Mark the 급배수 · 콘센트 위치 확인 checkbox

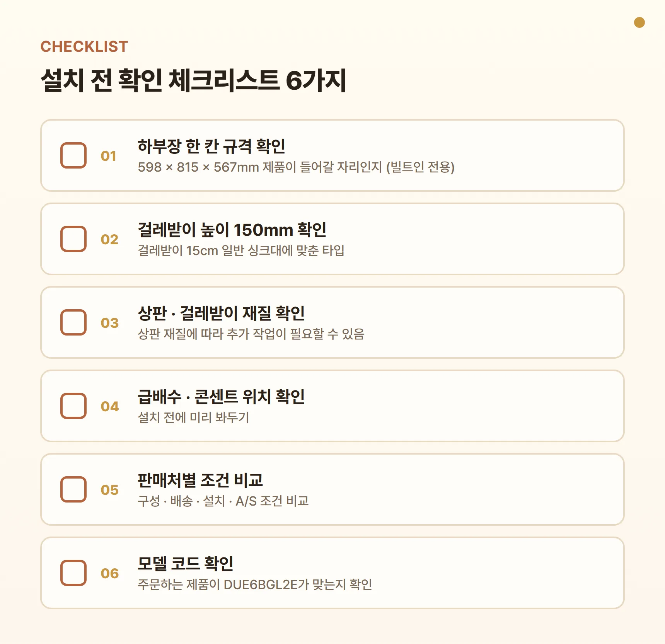coord(73,406)
